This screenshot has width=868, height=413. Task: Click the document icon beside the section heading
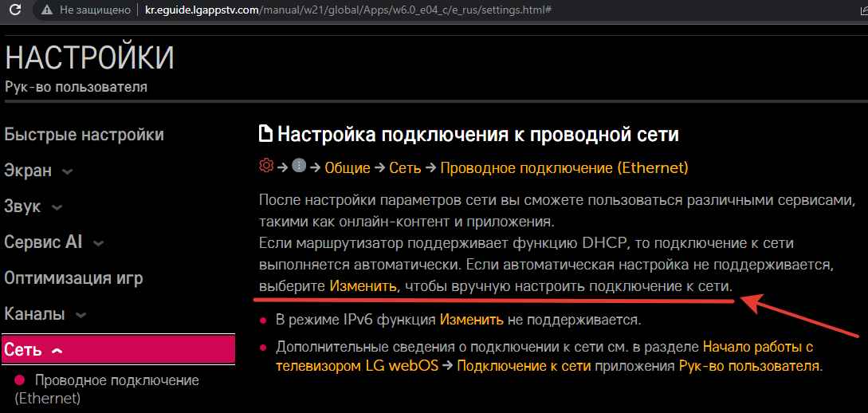(x=265, y=135)
